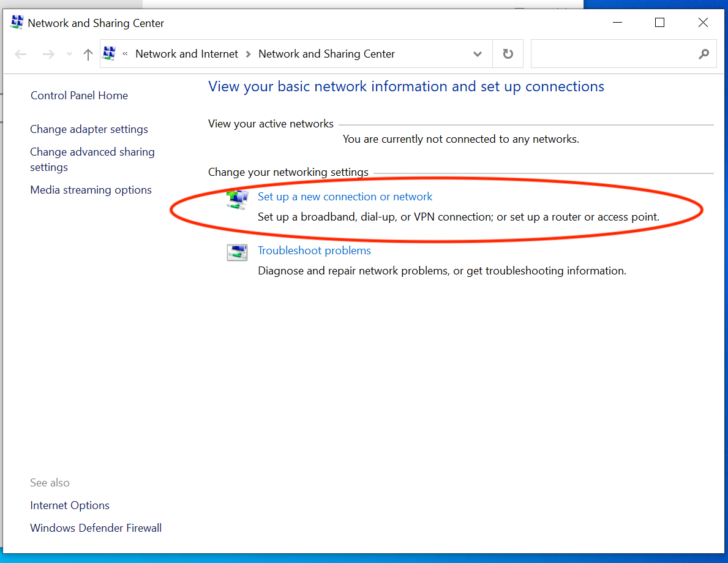Open Set up a new connection or network
728x563 pixels.
coord(345,197)
